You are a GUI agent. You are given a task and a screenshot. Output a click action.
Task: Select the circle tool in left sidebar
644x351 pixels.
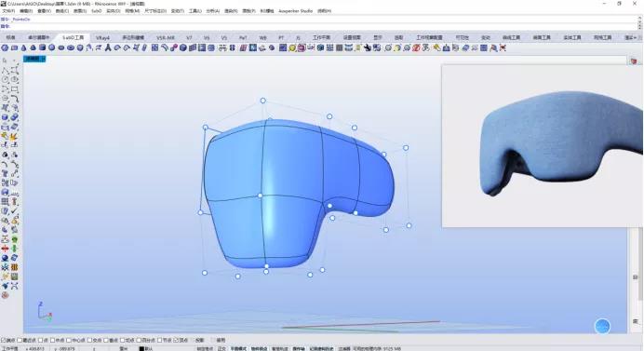coord(5,79)
